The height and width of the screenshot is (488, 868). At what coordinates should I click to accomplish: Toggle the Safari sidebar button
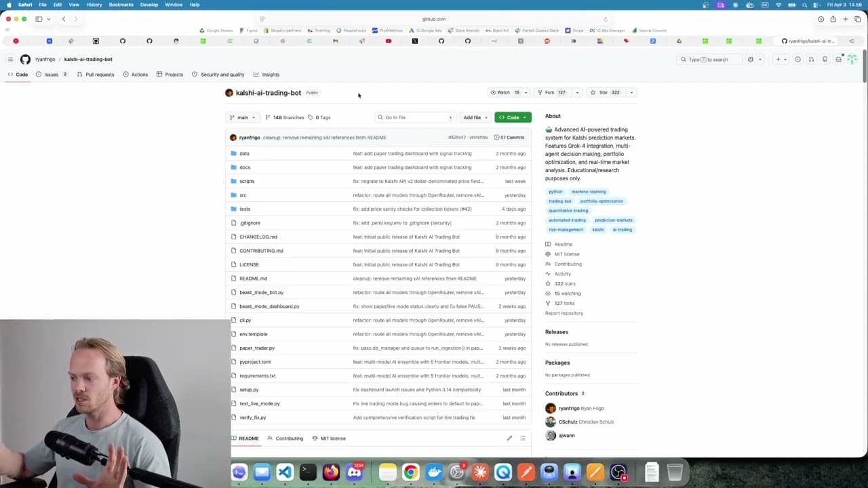(39, 19)
